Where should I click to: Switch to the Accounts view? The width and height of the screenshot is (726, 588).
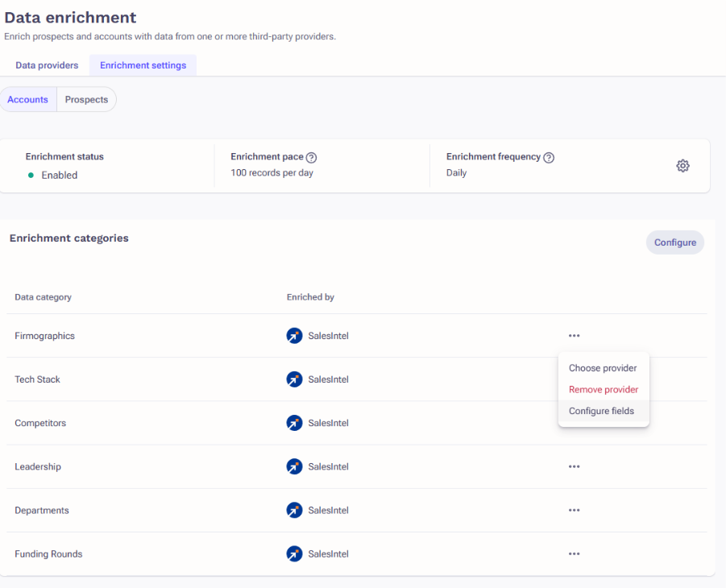click(27, 99)
